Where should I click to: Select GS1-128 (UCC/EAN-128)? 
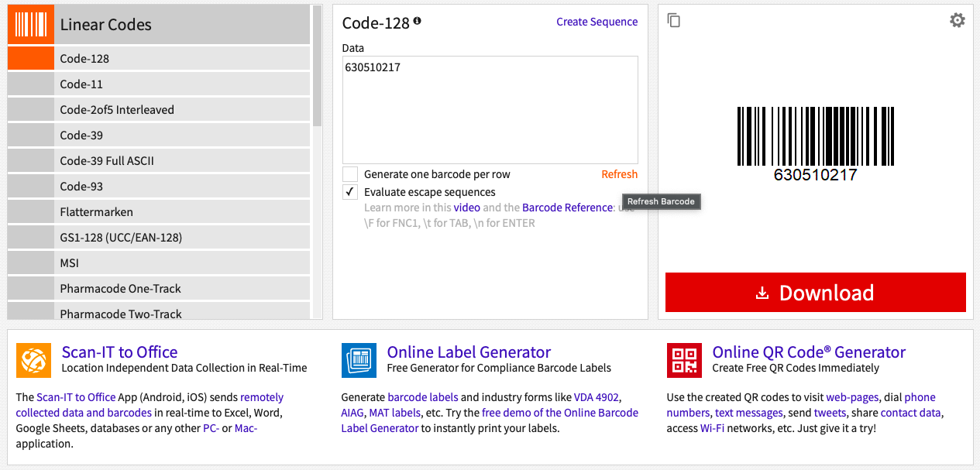point(159,238)
